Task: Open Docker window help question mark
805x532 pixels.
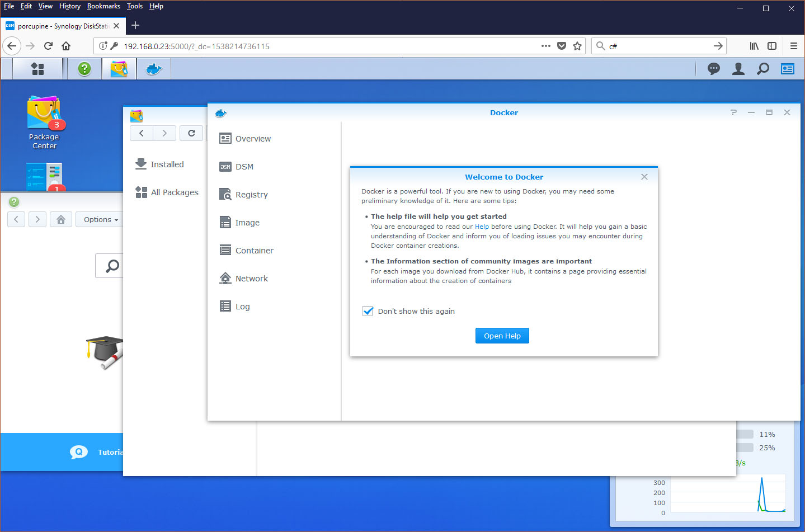Action: (733, 112)
